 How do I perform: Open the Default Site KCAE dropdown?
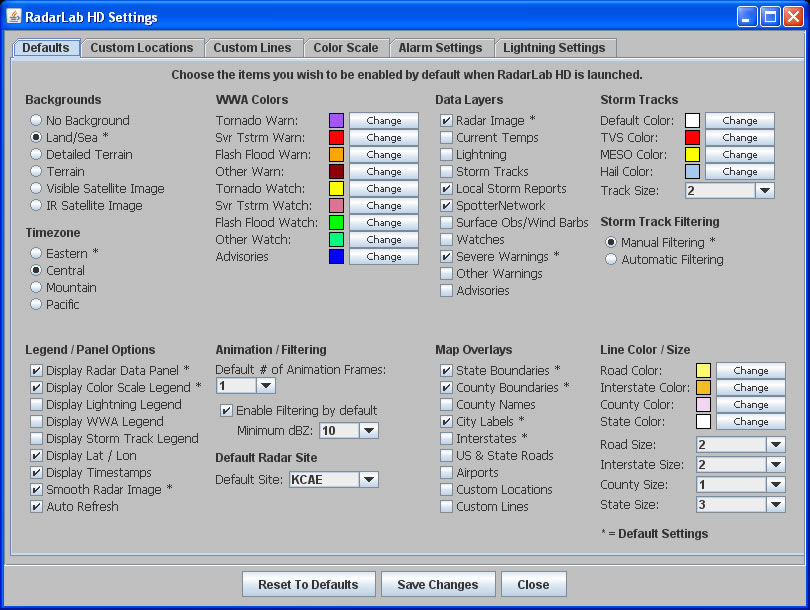pyautogui.click(x=334, y=480)
